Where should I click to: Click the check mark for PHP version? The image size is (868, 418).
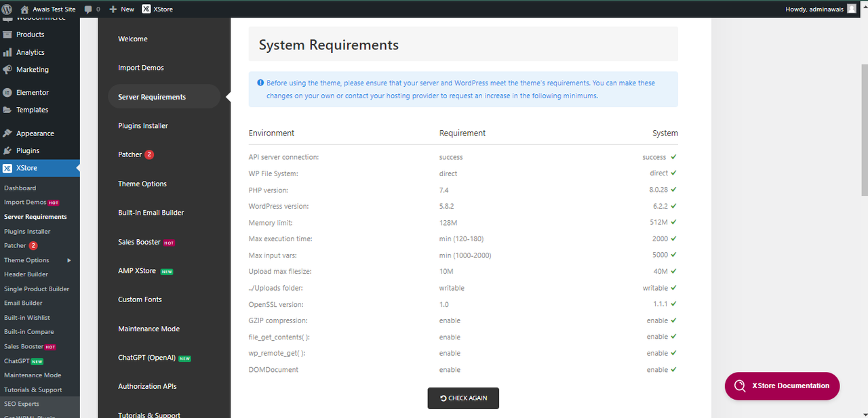(x=674, y=190)
